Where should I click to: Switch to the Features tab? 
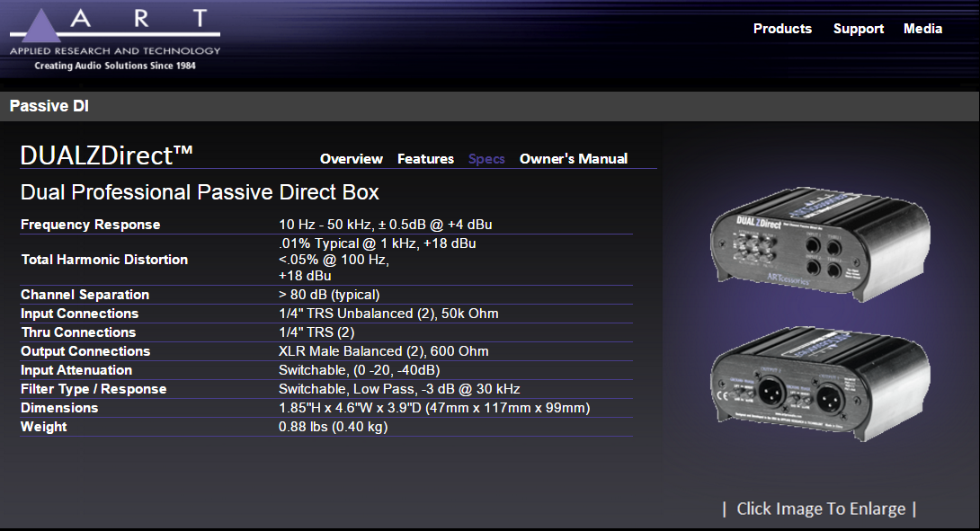click(x=425, y=159)
